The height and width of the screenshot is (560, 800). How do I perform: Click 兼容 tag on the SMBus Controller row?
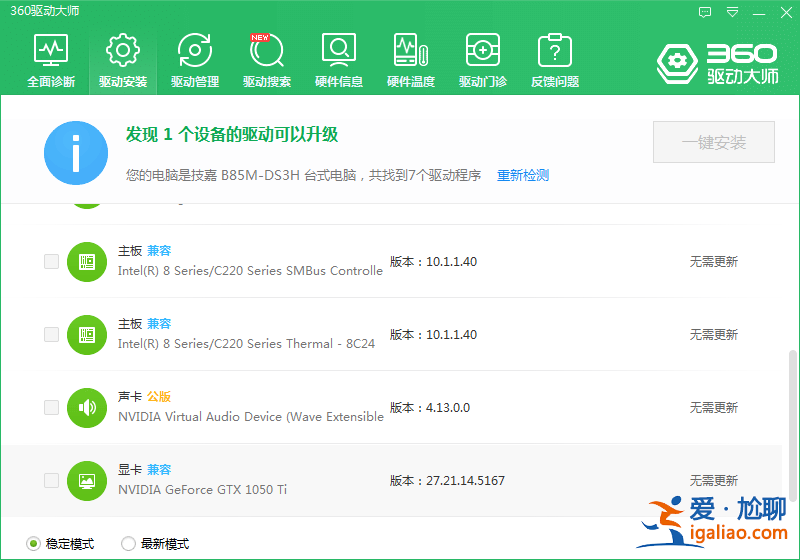click(x=159, y=251)
